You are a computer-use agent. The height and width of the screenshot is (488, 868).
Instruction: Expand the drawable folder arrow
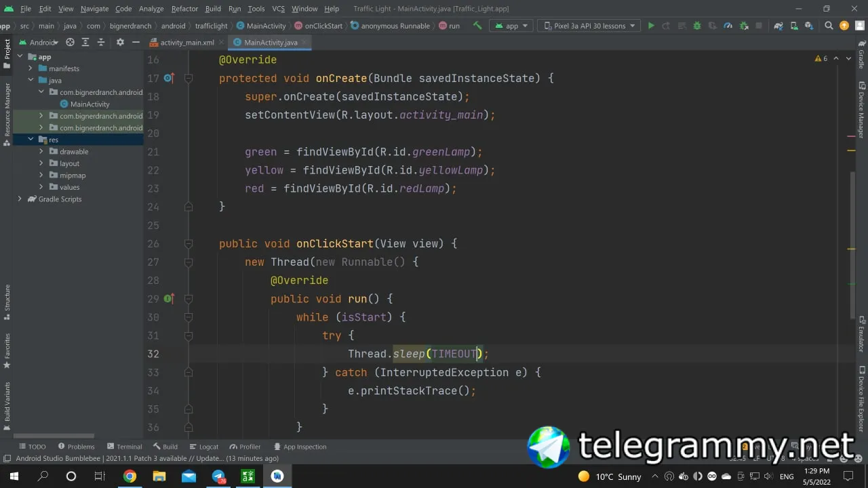[x=41, y=152]
